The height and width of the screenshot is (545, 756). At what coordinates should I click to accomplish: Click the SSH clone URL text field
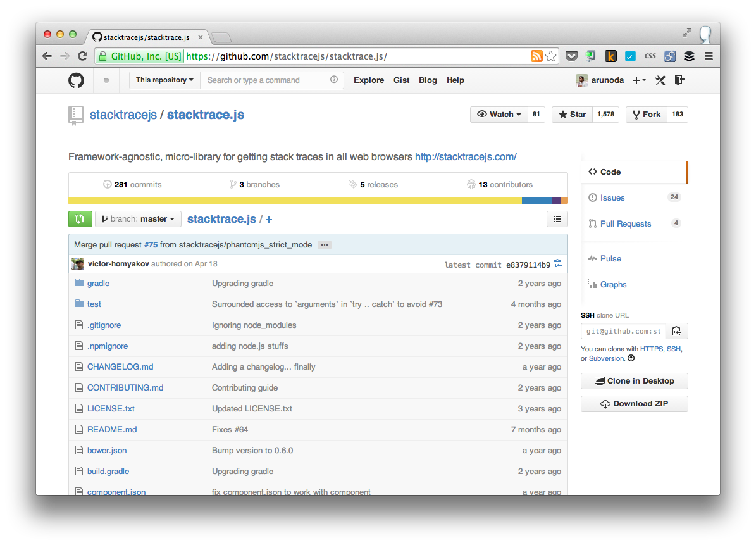[623, 331]
